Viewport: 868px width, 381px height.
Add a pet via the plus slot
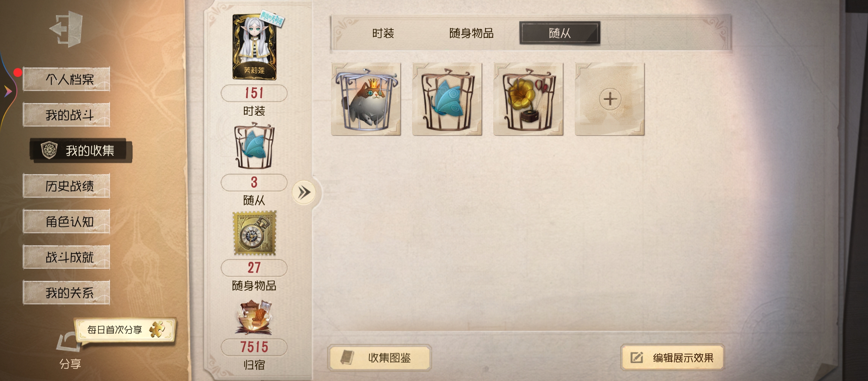tap(610, 99)
